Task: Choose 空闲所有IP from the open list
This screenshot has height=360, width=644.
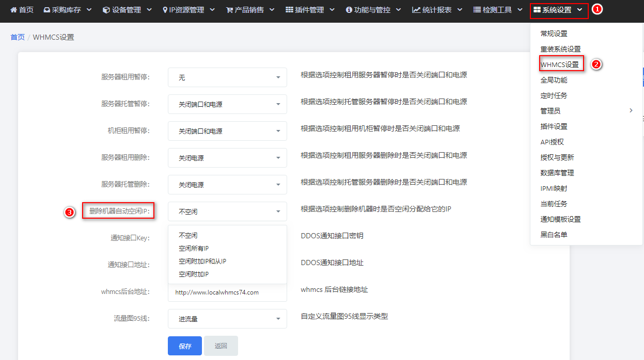Action: (x=194, y=248)
